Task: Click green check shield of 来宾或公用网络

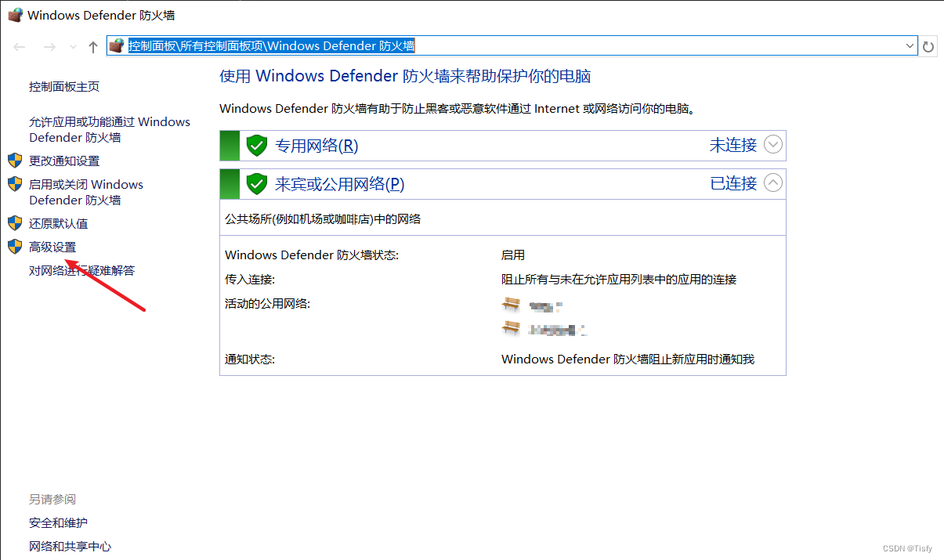Action: 257,184
